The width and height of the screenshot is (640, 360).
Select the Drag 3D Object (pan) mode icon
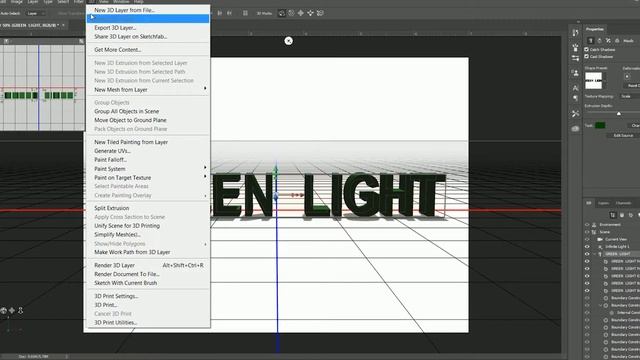[x=301, y=13]
